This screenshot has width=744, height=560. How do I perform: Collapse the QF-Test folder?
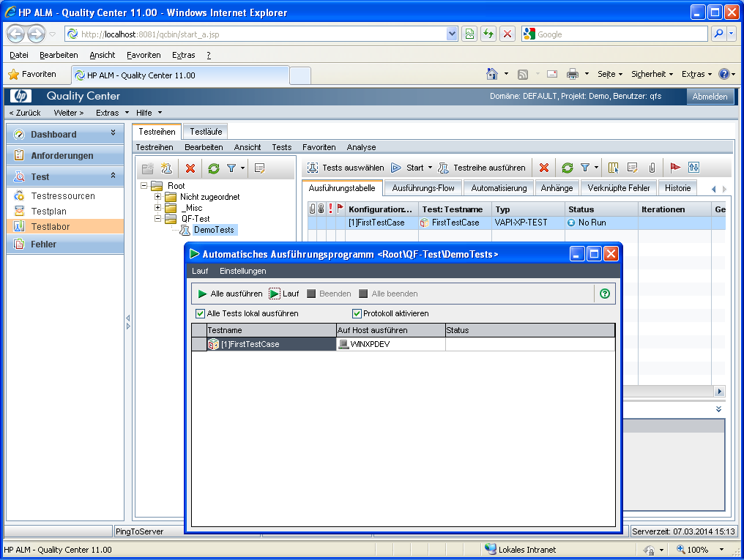click(158, 219)
